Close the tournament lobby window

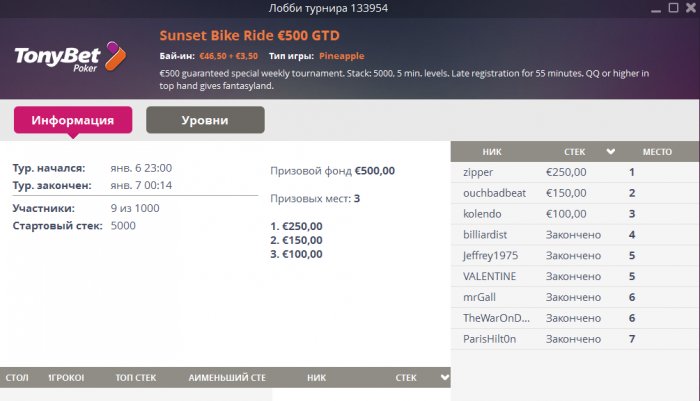[691, 8]
